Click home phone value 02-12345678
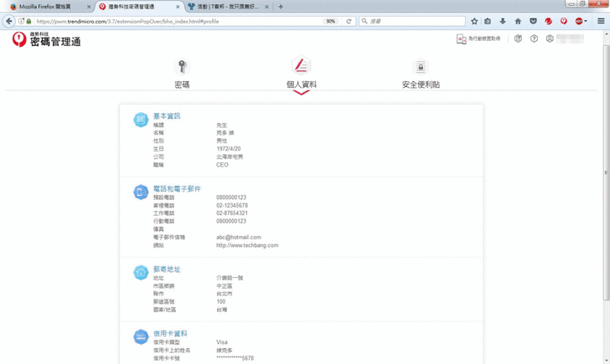 pos(232,205)
